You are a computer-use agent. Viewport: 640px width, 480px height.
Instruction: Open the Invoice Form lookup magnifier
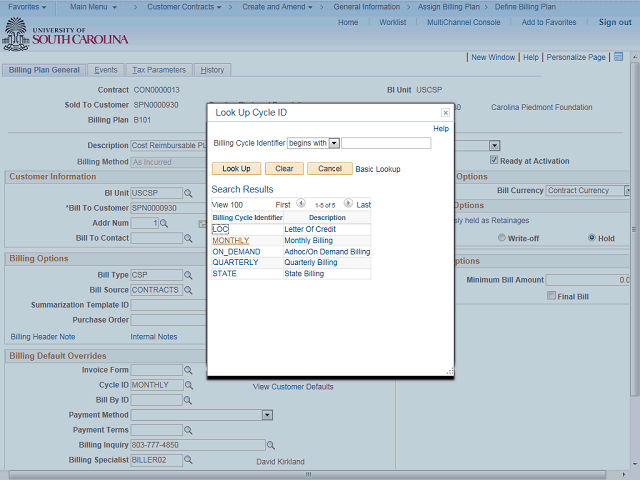(188, 370)
